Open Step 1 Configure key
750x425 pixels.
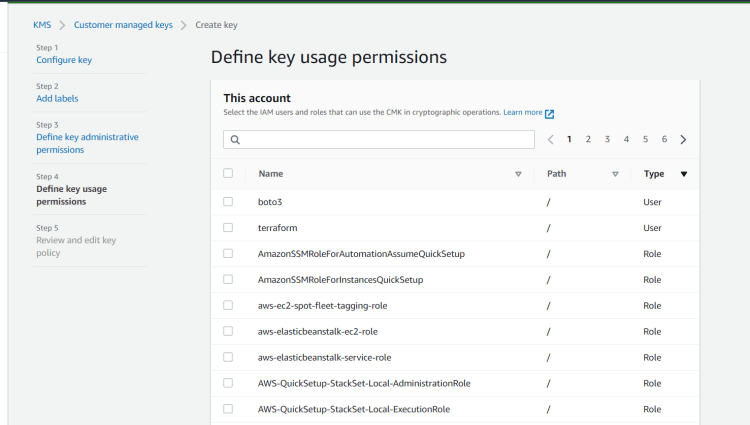click(x=64, y=60)
